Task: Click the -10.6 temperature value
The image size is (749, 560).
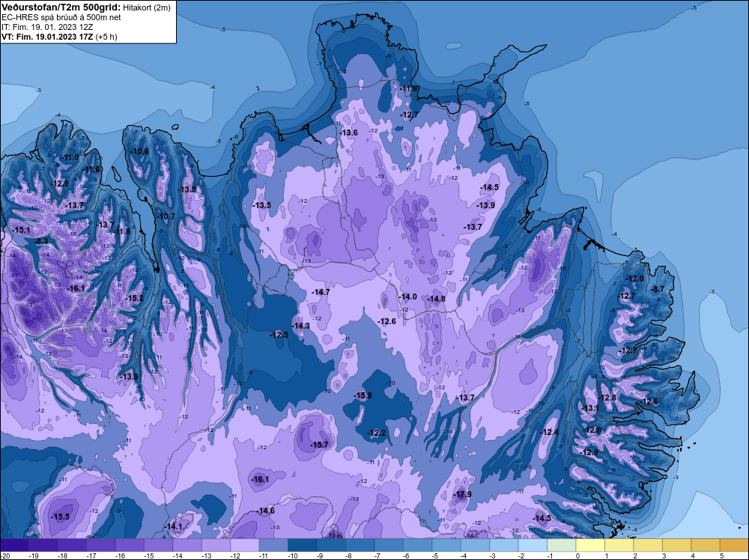Action: pyautogui.click(x=139, y=151)
